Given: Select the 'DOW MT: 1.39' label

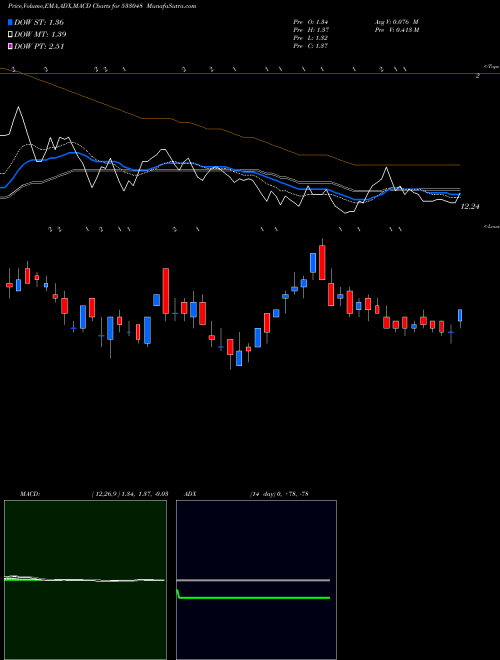Looking at the screenshot, I should tap(40, 35).
